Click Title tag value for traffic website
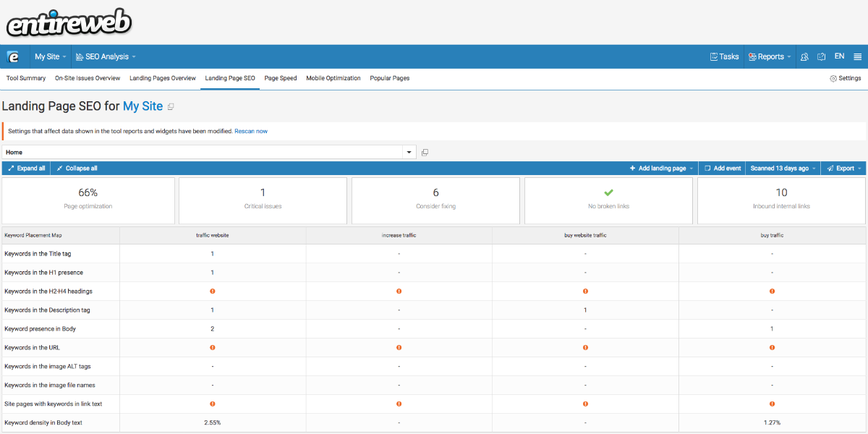Image resolution: width=868 pixels, height=434 pixels. 212,254
